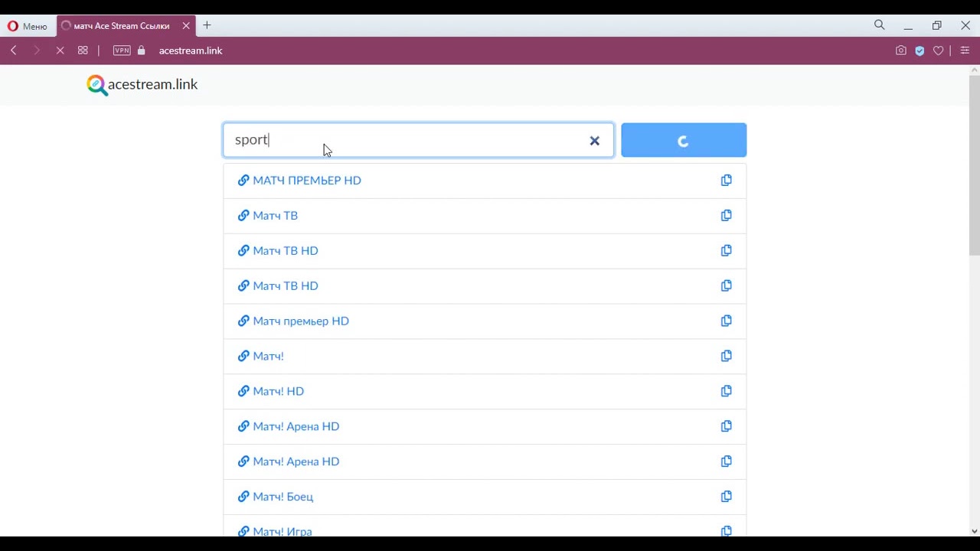Screen dimensions: 980x551
Task: Open the Матч! link
Action: coord(268,357)
